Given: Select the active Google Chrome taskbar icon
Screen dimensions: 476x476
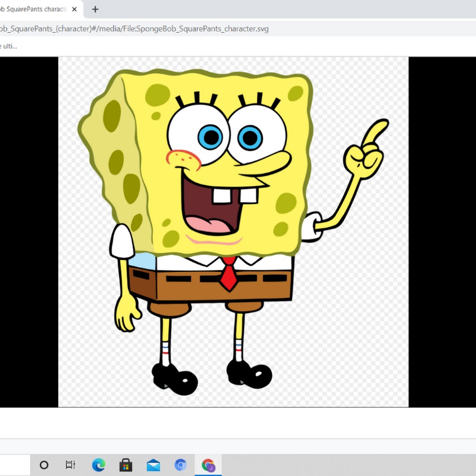Looking at the screenshot, I should tap(208, 465).
